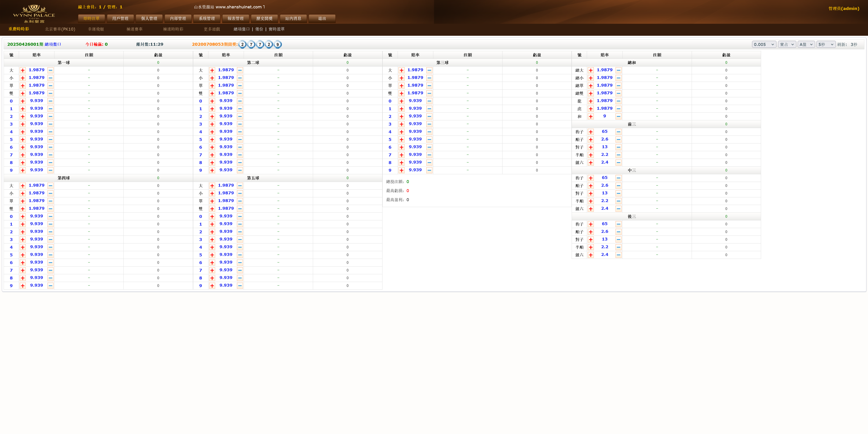Click plus icon for 總和 龍 row
Viewport: 868px width, 434px height.
591,101
